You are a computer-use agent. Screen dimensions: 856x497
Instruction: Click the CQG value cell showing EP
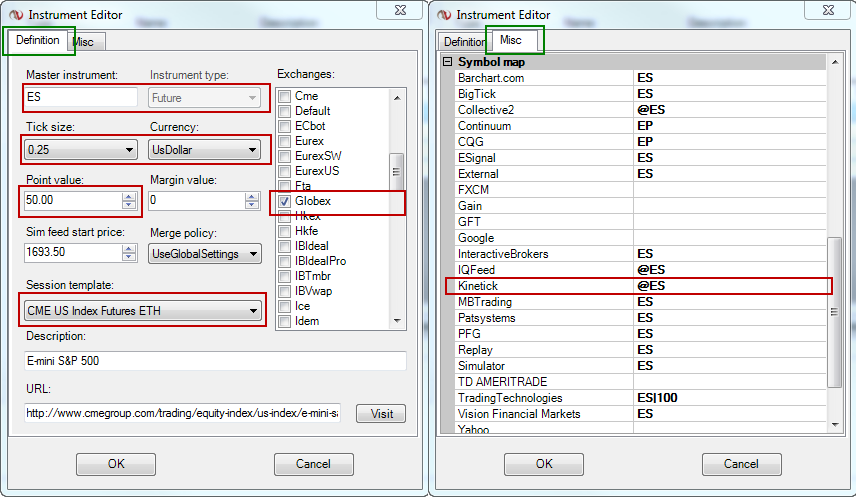[730, 142]
